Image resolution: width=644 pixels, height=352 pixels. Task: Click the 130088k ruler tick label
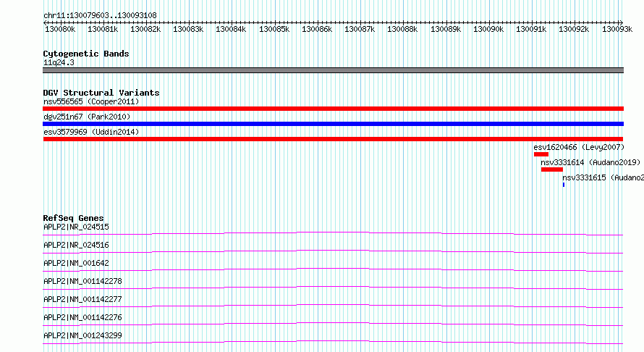[402, 29]
